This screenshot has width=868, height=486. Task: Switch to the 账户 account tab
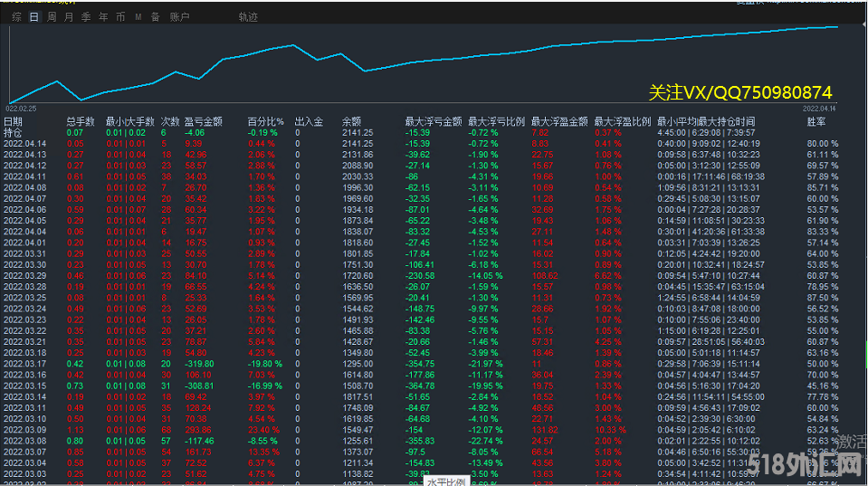180,17
